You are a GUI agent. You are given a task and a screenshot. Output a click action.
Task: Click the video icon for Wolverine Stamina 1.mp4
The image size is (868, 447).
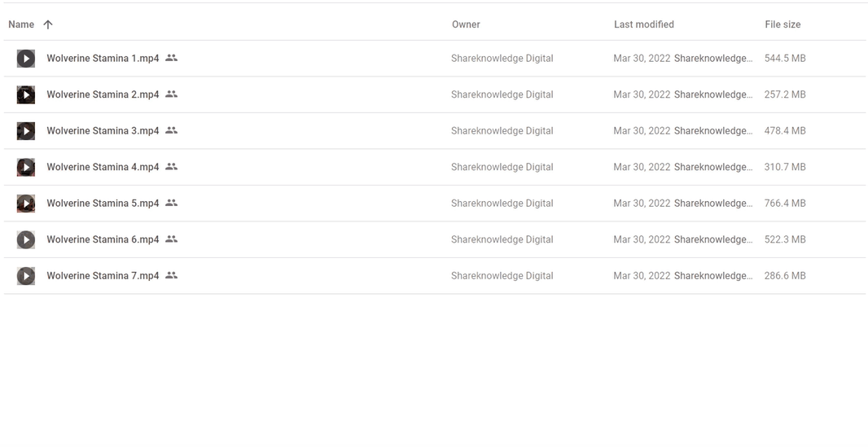(25, 59)
